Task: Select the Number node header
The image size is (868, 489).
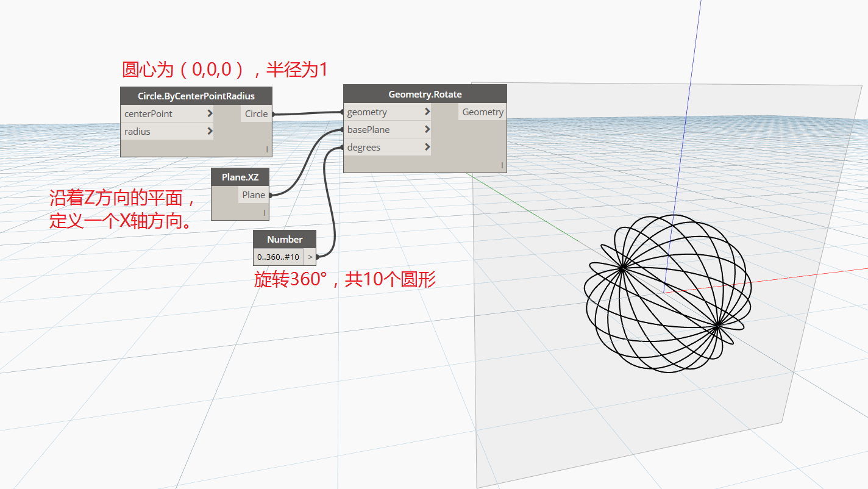Action: [x=285, y=239]
